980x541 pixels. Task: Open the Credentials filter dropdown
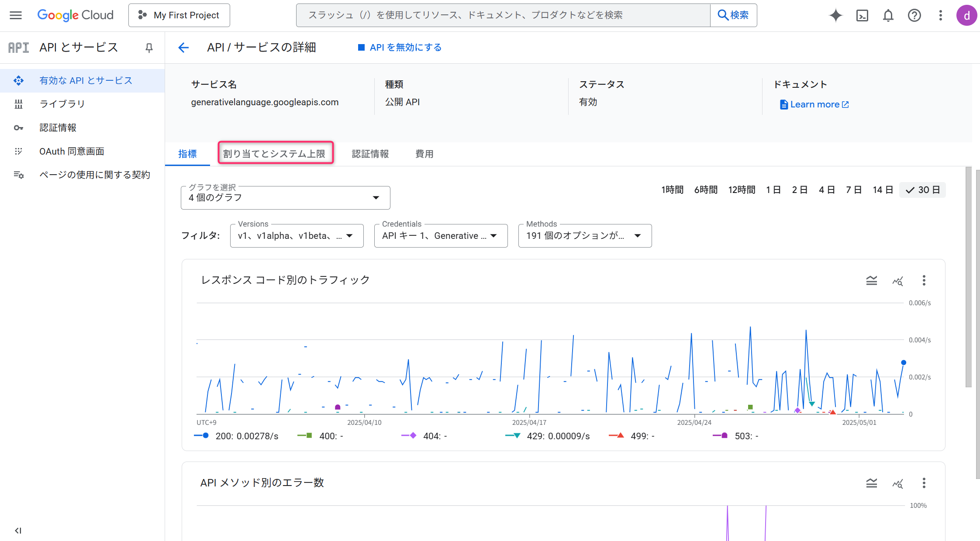click(441, 236)
